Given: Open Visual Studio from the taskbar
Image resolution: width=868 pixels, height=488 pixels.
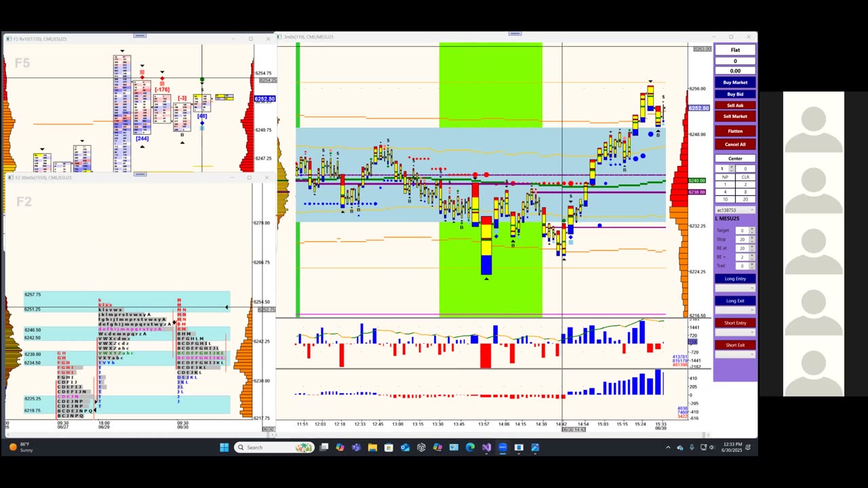Looking at the screenshot, I should click(x=486, y=447).
